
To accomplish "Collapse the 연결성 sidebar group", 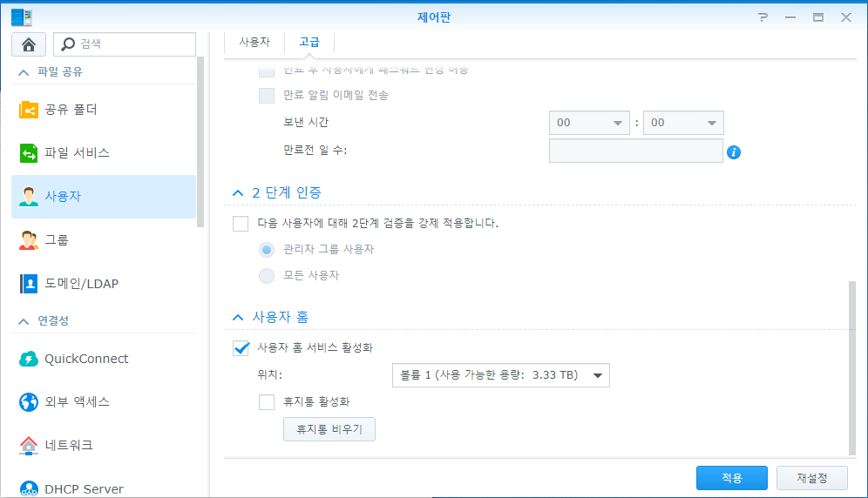I will (24, 321).
